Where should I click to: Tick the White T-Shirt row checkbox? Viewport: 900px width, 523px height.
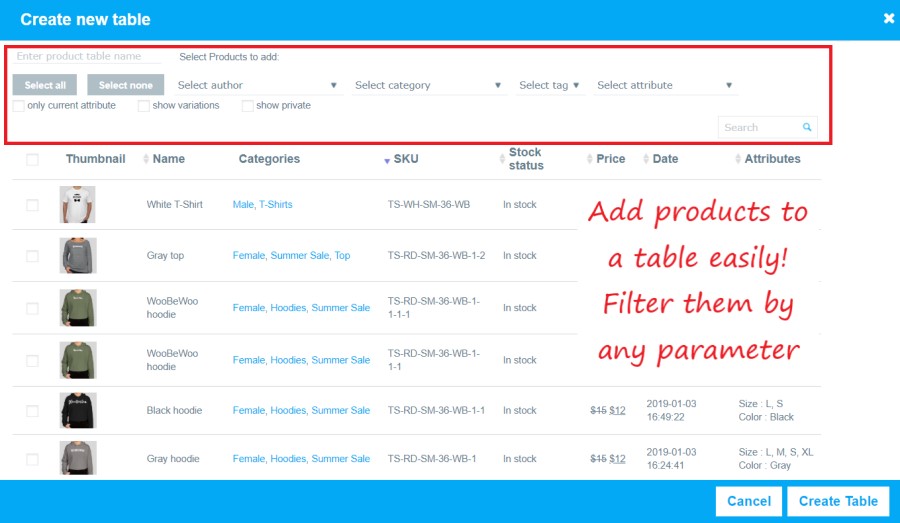(32, 205)
